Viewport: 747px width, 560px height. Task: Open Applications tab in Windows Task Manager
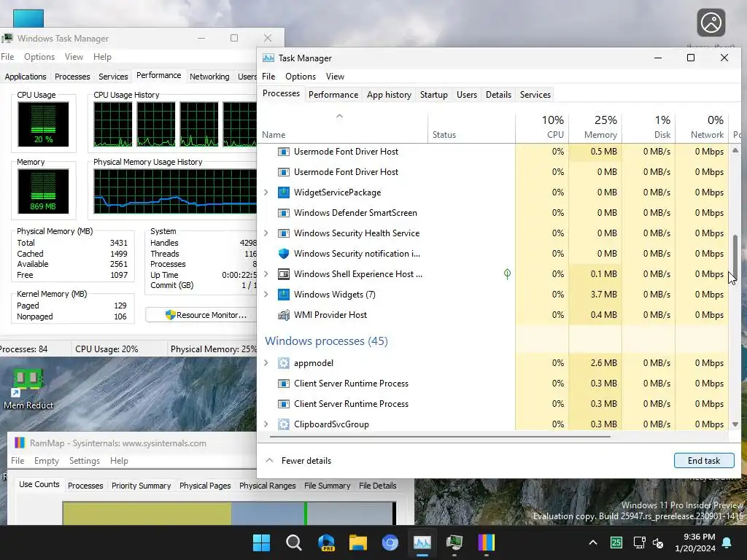pos(26,76)
